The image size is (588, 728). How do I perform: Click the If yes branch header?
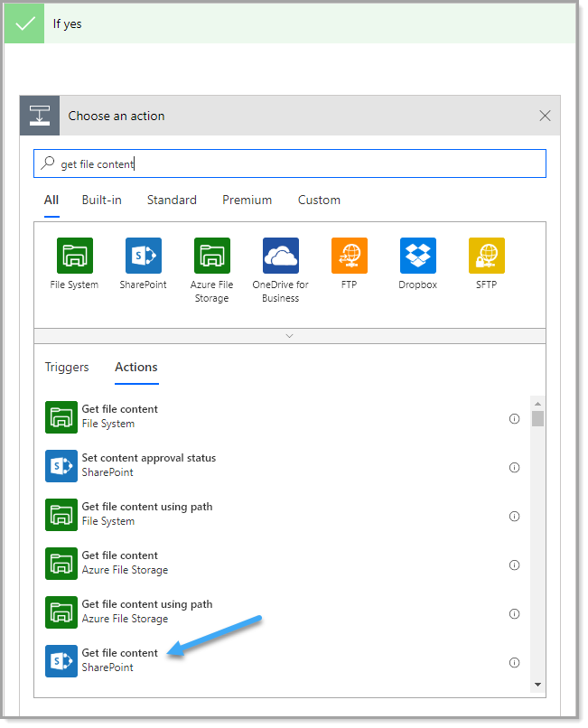tap(290, 23)
